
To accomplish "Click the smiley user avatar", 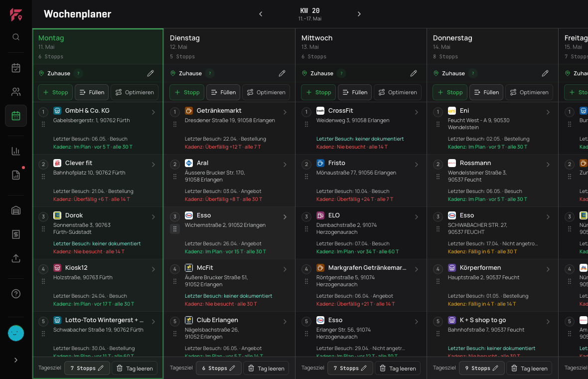I will (x=16, y=333).
